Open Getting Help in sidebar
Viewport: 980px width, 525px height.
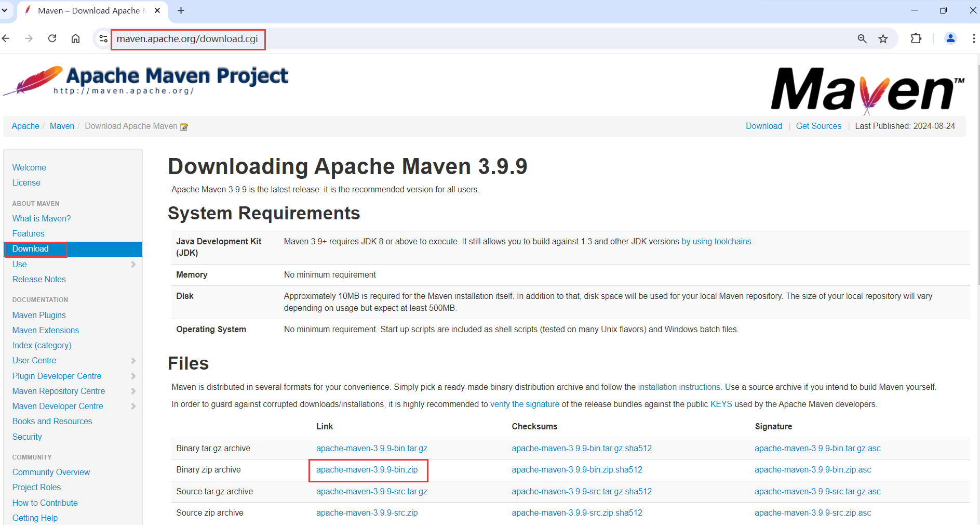pyautogui.click(x=35, y=518)
